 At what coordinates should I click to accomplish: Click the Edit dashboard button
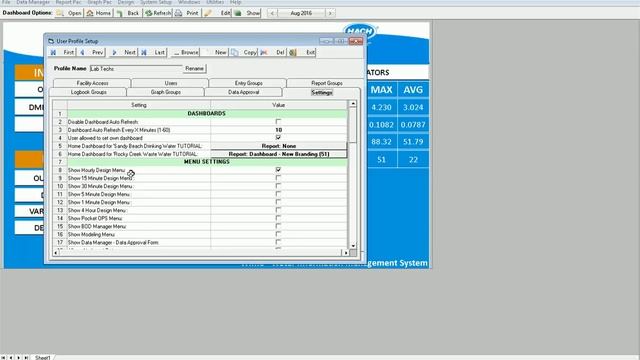pyautogui.click(x=217, y=13)
